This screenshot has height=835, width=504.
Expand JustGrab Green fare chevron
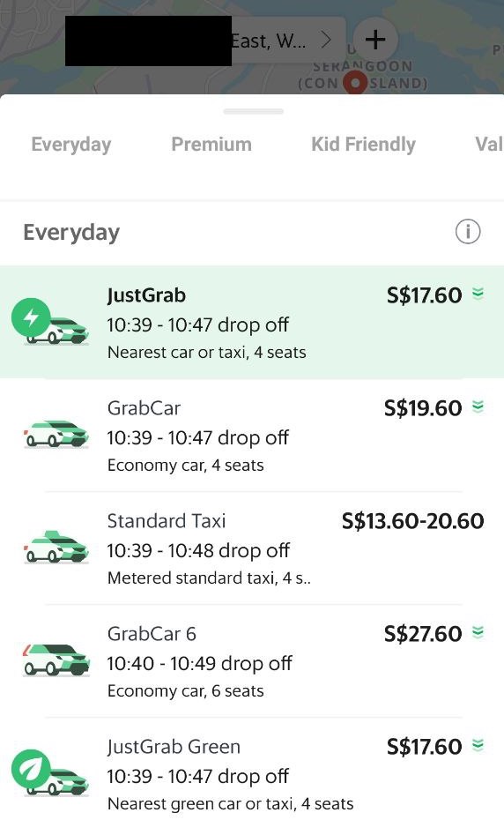(478, 745)
